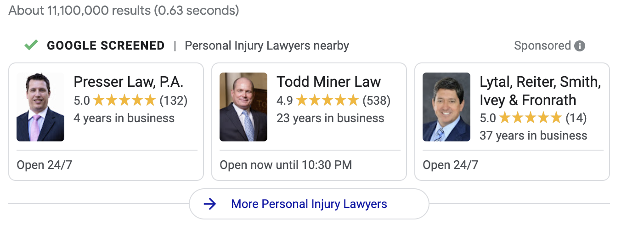Open Presser Law attorney photo

pyautogui.click(x=40, y=107)
